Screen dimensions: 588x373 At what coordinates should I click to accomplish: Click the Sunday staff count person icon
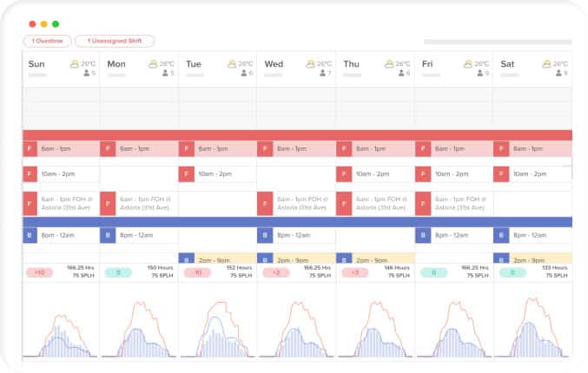coord(86,73)
